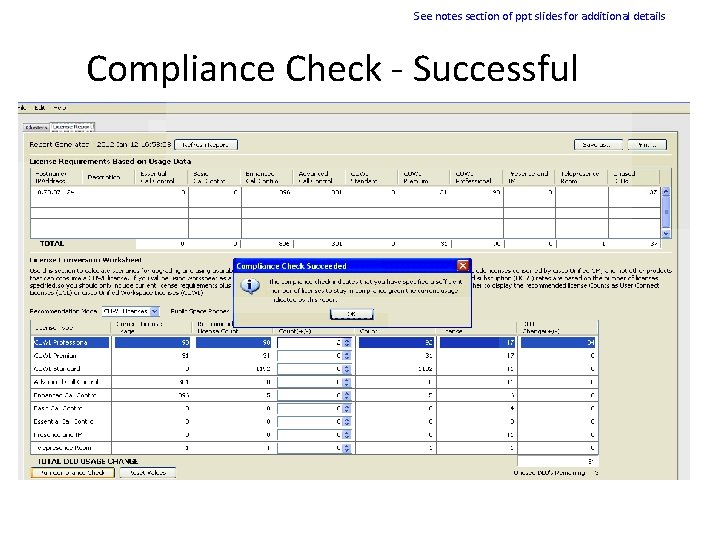Click the usage table's scroll down arrow

click(666, 233)
